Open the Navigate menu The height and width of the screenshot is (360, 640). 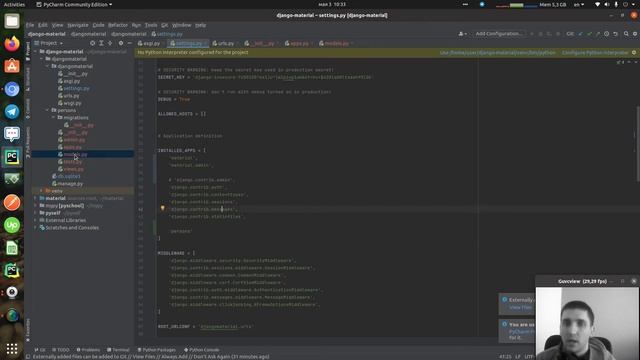click(78, 25)
